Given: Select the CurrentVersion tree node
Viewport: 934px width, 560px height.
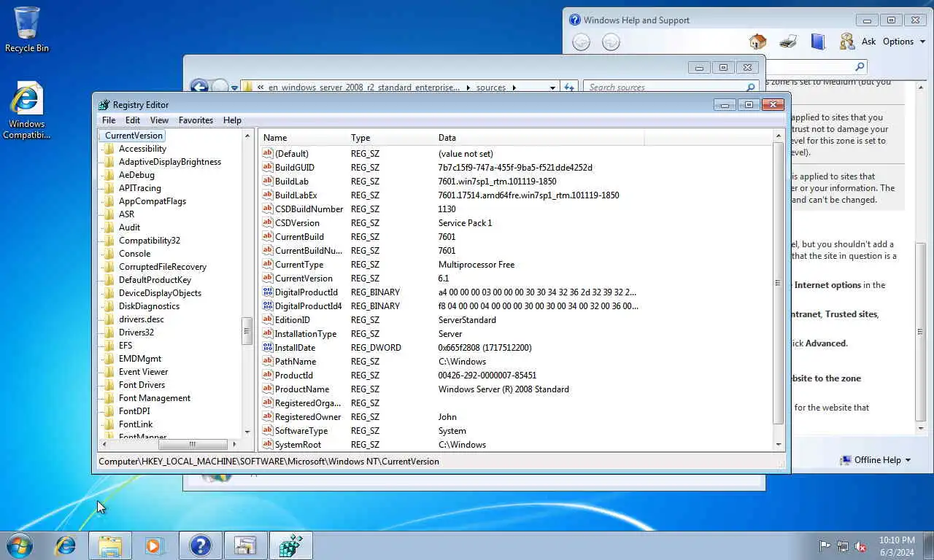Looking at the screenshot, I should (134, 136).
